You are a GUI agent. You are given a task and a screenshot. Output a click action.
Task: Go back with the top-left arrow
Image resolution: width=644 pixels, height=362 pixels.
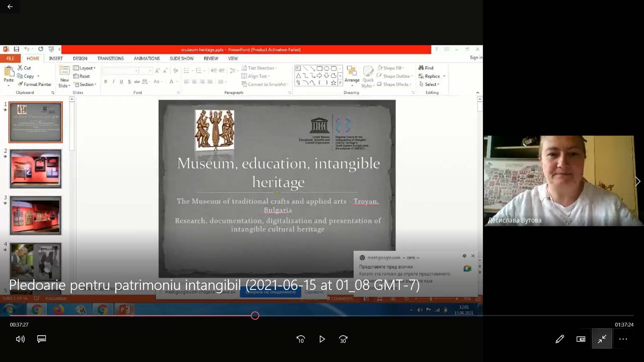(x=10, y=7)
